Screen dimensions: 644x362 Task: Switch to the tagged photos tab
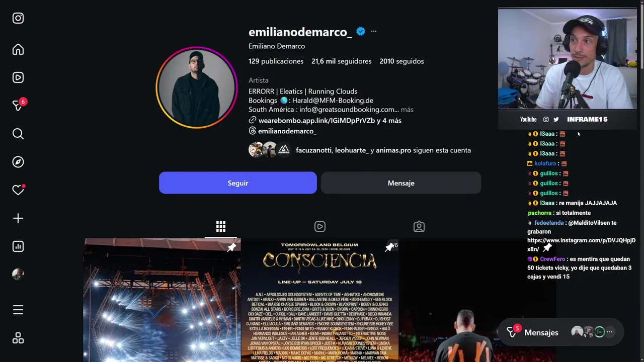pos(419,226)
